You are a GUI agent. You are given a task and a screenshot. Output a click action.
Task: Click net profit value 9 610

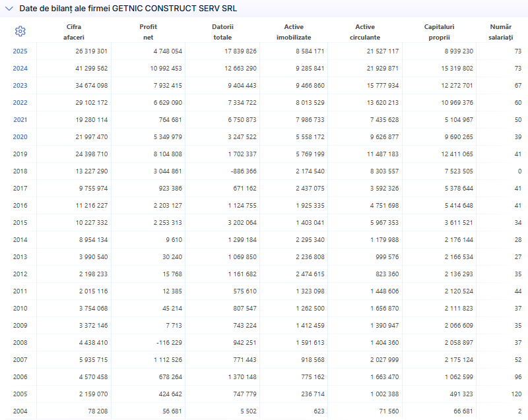(174, 240)
